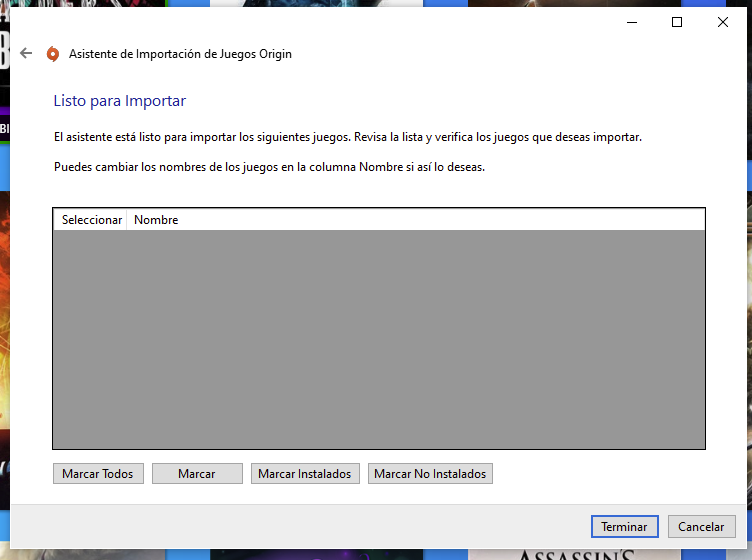Select Marcar Instalados button
Viewport: 752px width, 560px height.
point(305,474)
